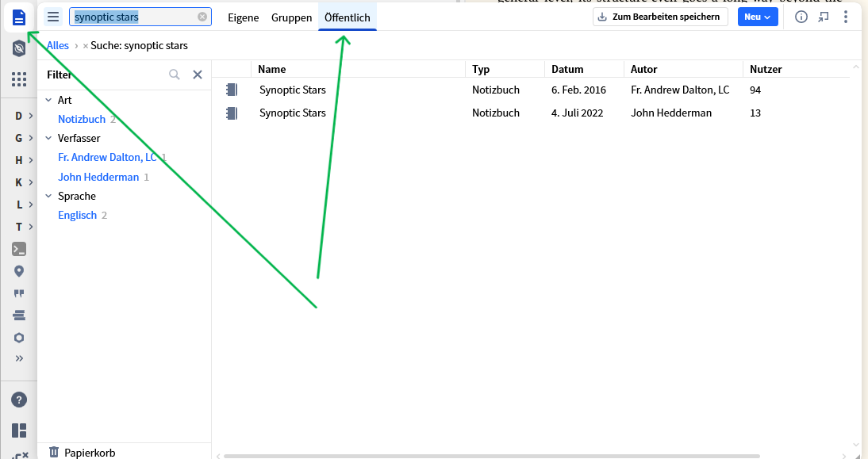The width and height of the screenshot is (868, 459).
Task: Toggle the Notizbuch filter under Art
Action: click(81, 119)
